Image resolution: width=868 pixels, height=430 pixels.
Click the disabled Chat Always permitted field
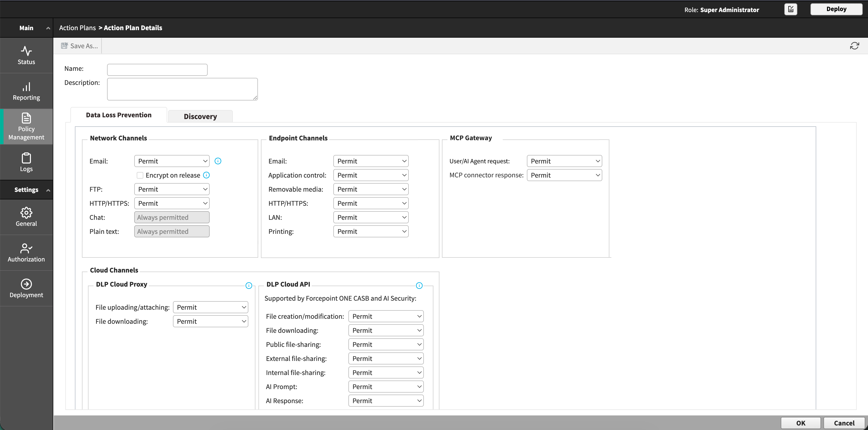[x=172, y=218]
